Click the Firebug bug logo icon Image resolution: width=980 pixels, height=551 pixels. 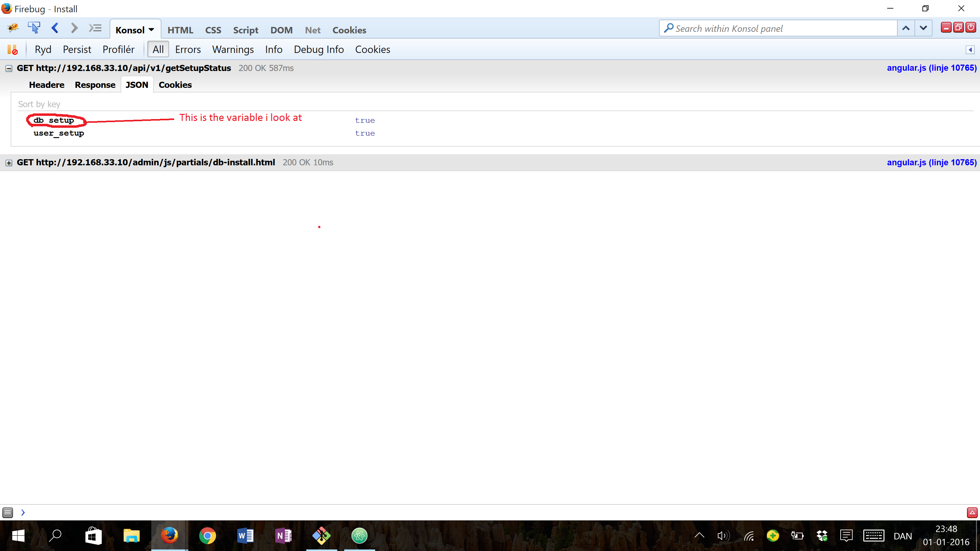click(13, 28)
